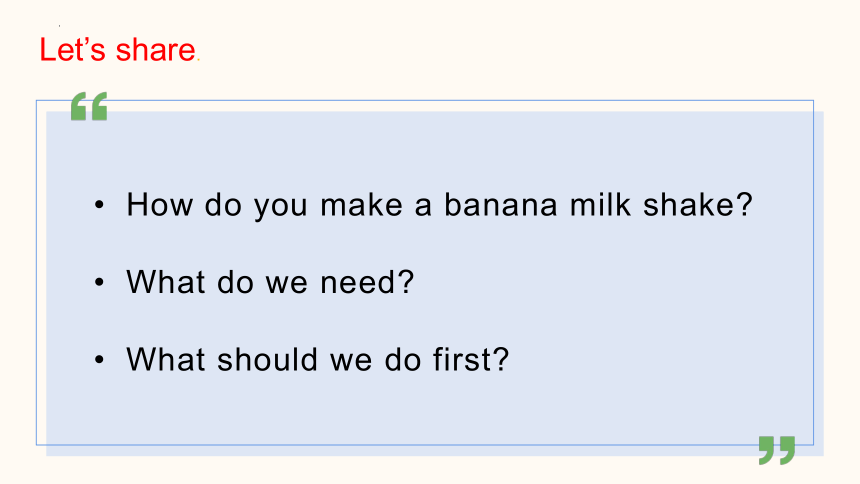Click the word 'first?' in the third bullet
This screenshot has height=484, width=860.
pos(471,359)
